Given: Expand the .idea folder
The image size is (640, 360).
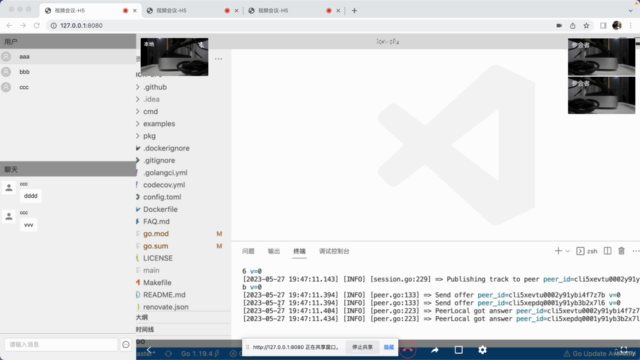Looking at the screenshot, I should pos(151,99).
